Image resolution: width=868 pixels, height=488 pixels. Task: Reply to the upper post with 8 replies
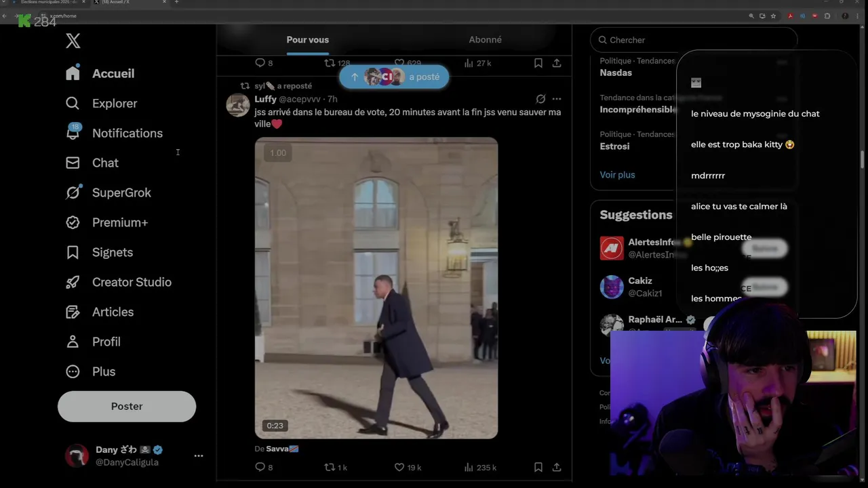[x=264, y=63]
